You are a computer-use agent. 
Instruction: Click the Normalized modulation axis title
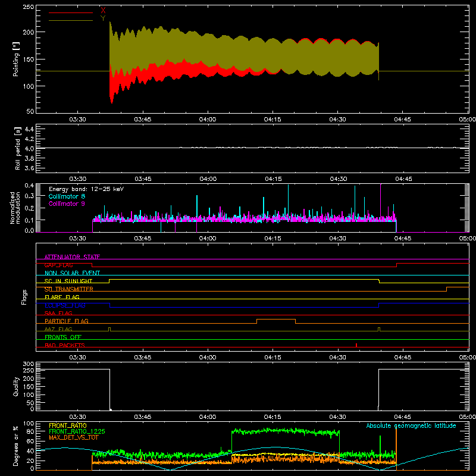(15, 208)
